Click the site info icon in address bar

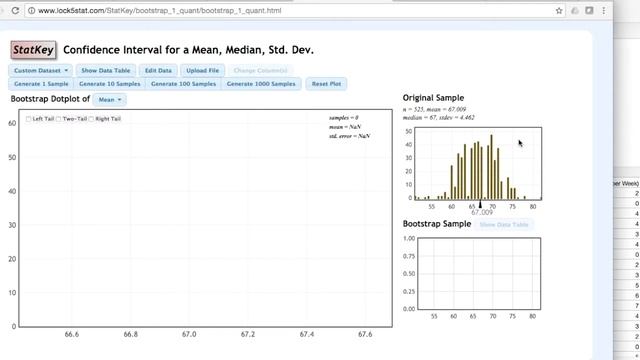pyautogui.click(x=31, y=11)
